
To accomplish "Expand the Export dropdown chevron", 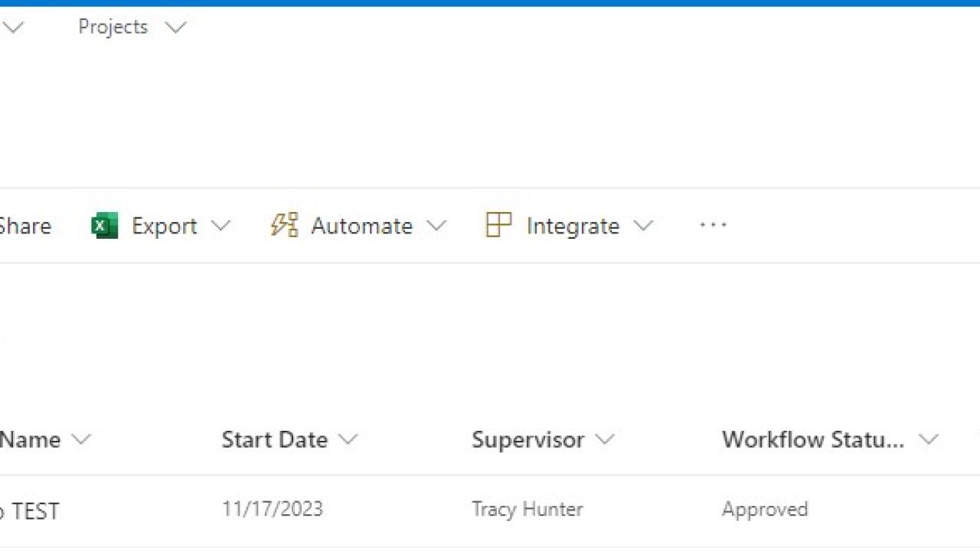I will (x=220, y=226).
